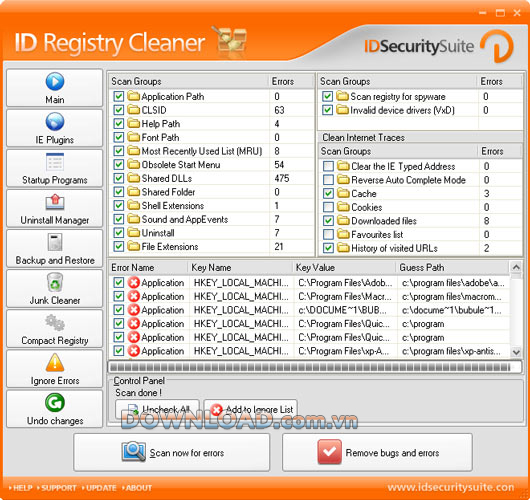Sort by Key Name column header

pyautogui.click(x=240, y=267)
